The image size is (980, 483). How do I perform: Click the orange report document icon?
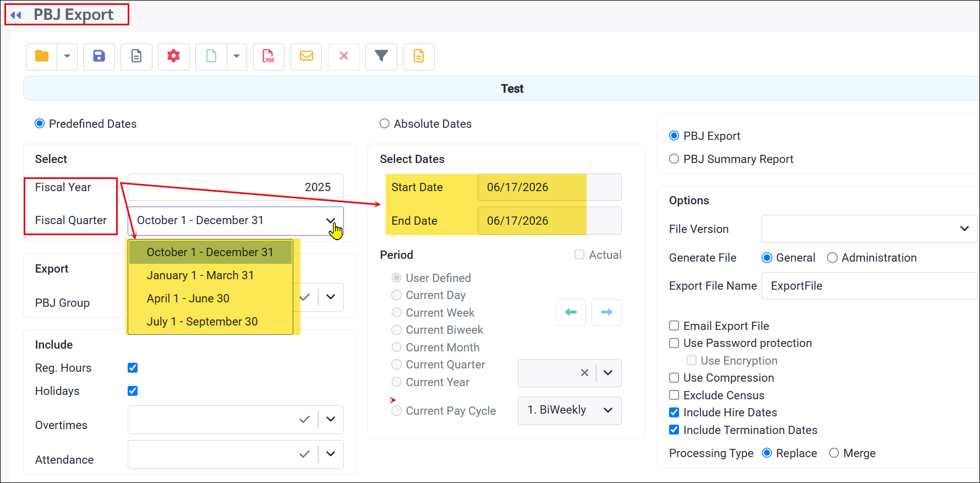[419, 56]
